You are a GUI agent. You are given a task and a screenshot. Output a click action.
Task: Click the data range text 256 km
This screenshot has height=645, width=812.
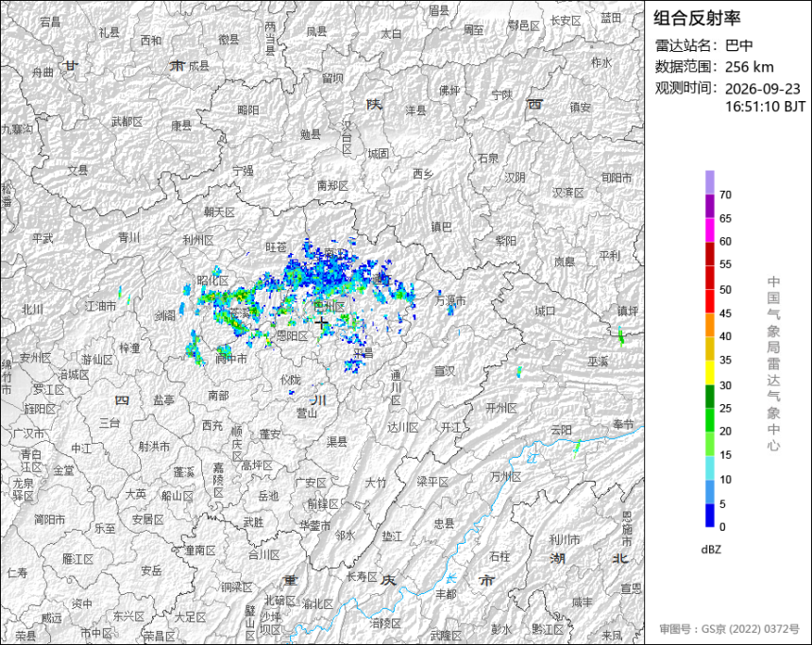pos(749,67)
